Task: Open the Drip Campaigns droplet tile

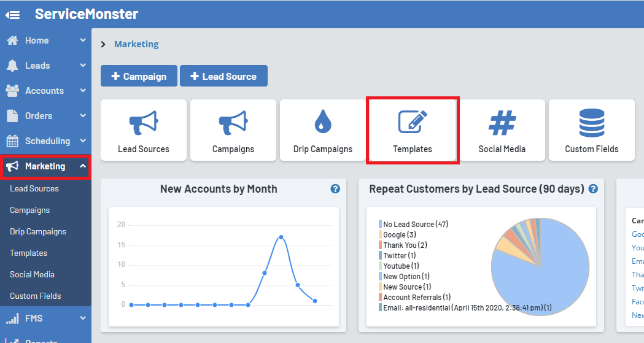Action: (323, 130)
